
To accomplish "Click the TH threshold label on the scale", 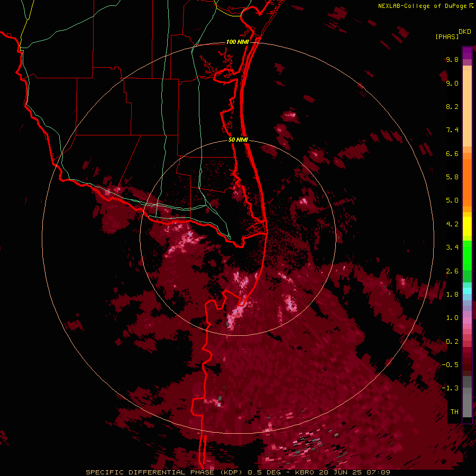I will (454, 412).
